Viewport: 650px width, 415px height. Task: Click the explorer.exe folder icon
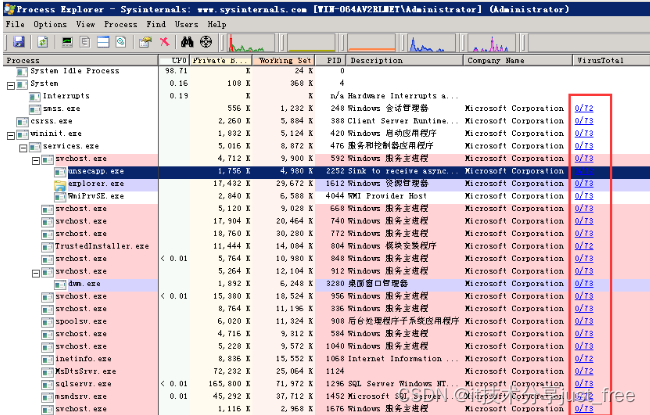click(60, 185)
